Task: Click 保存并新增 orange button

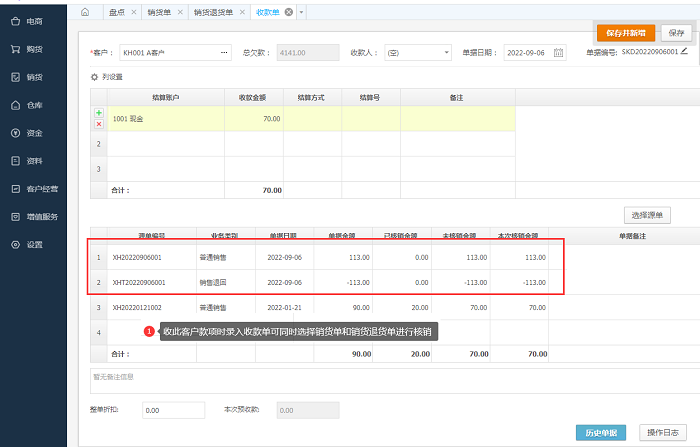Action: coord(625,33)
